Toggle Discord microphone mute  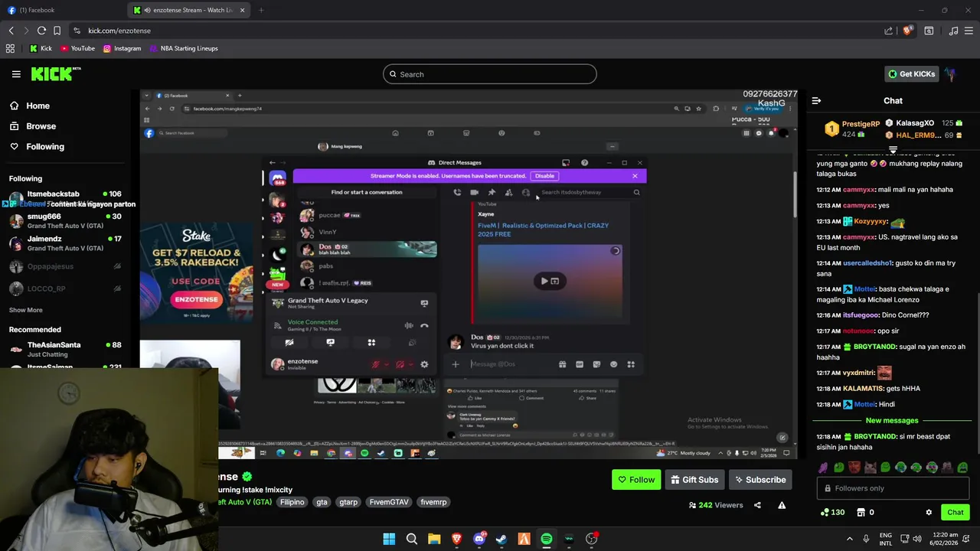[x=376, y=364]
